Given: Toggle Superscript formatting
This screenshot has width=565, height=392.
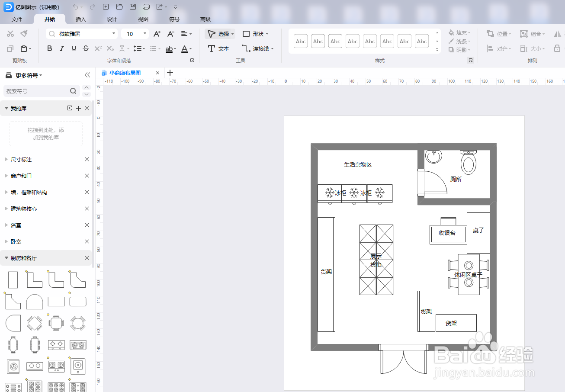Looking at the screenshot, I should click(x=98, y=48).
